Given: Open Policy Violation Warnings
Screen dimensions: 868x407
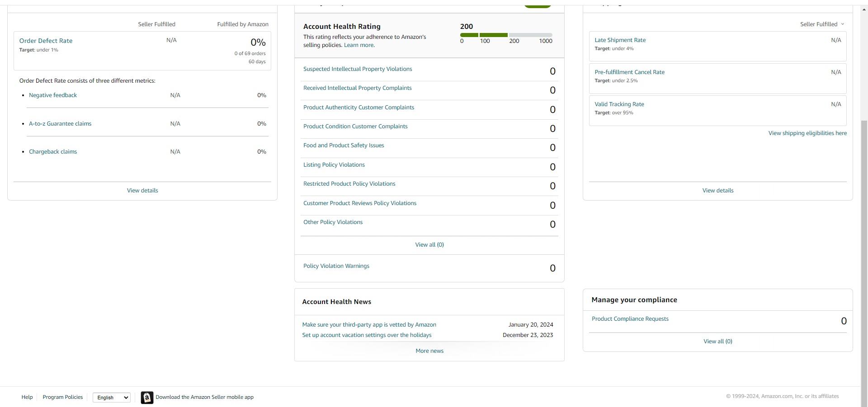Looking at the screenshot, I should point(336,266).
